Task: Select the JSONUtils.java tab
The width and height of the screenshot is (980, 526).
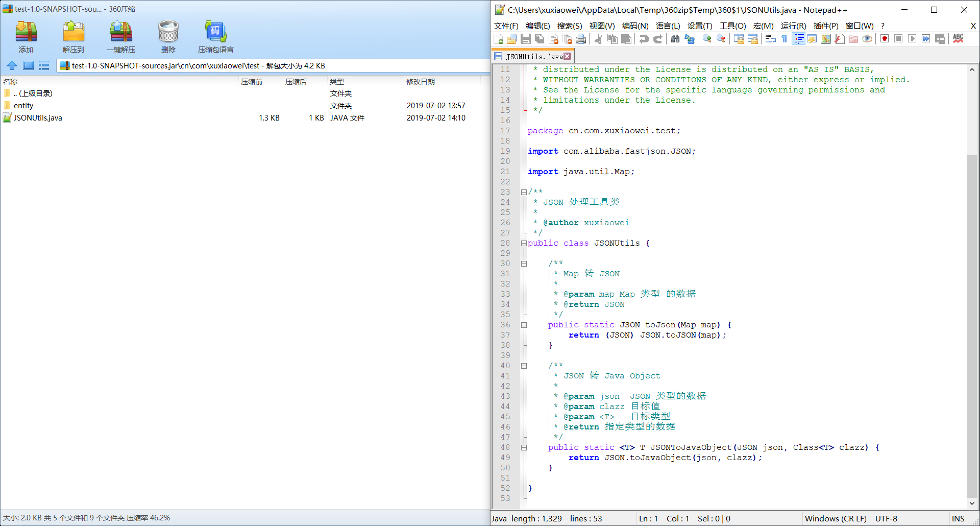Action: 532,56
